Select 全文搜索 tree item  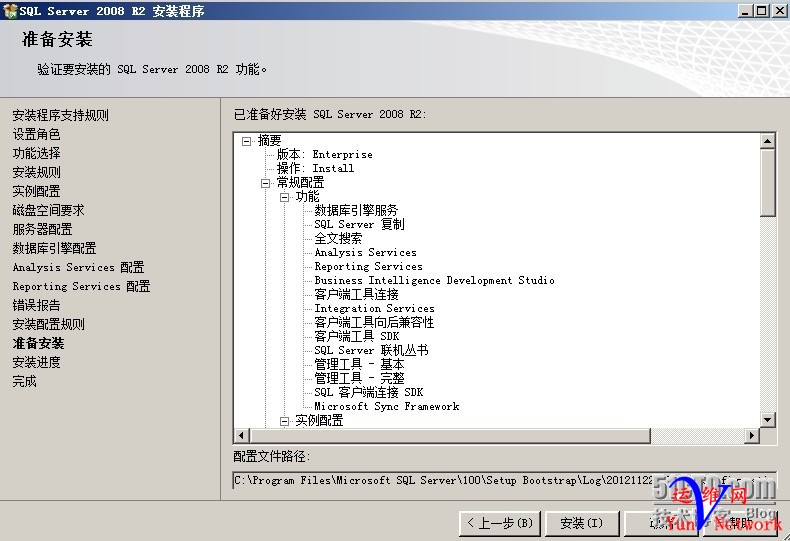coord(338,239)
